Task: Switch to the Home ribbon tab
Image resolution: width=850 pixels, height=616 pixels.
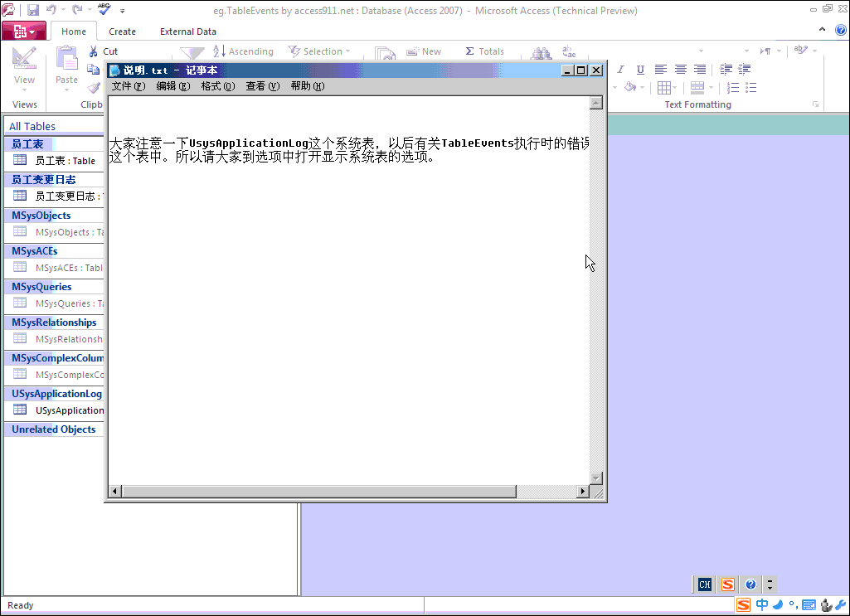Action: coord(74,32)
